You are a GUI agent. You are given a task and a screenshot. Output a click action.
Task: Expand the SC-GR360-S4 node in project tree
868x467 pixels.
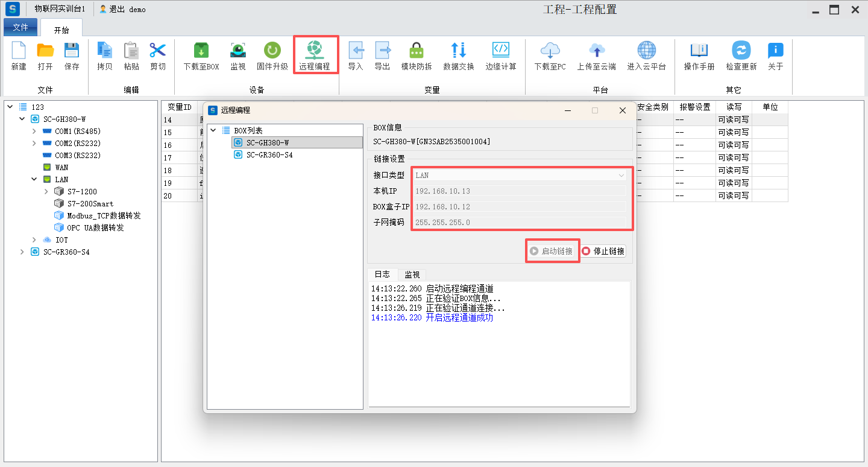pyautogui.click(x=22, y=252)
